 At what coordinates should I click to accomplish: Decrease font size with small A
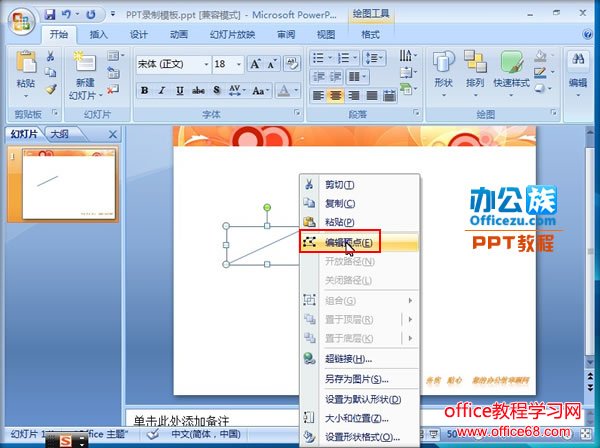click(272, 64)
